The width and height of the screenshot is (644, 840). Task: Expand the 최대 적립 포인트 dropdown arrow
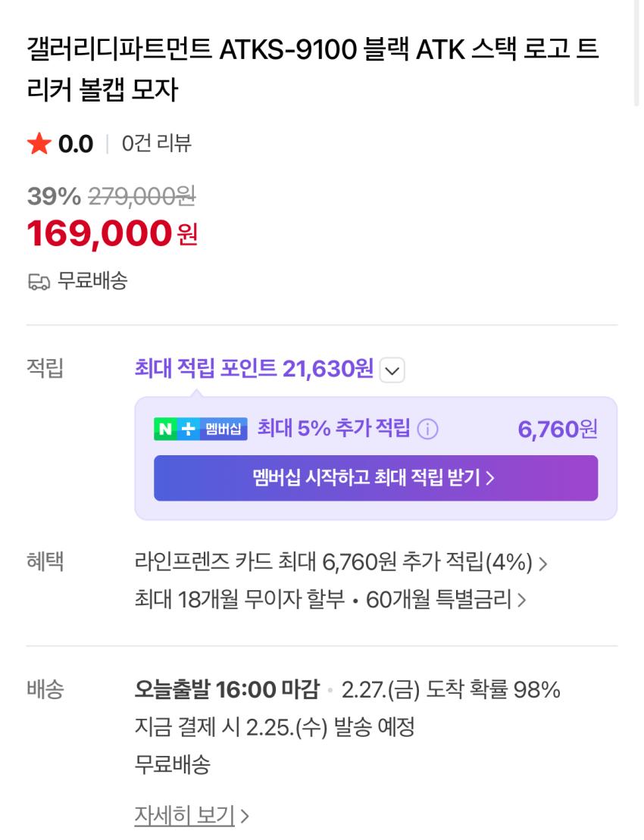tap(392, 370)
